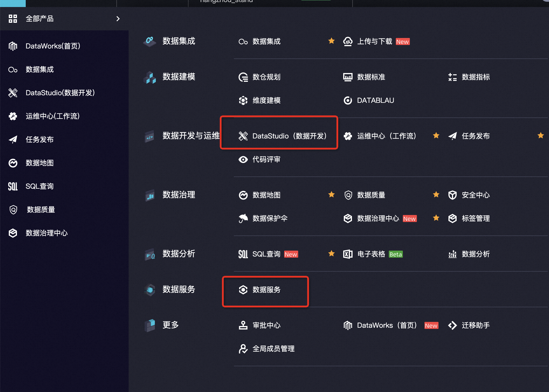Click the 电子表格 spreadsheet icon
This screenshot has height=392, width=549.
pos(348,254)
